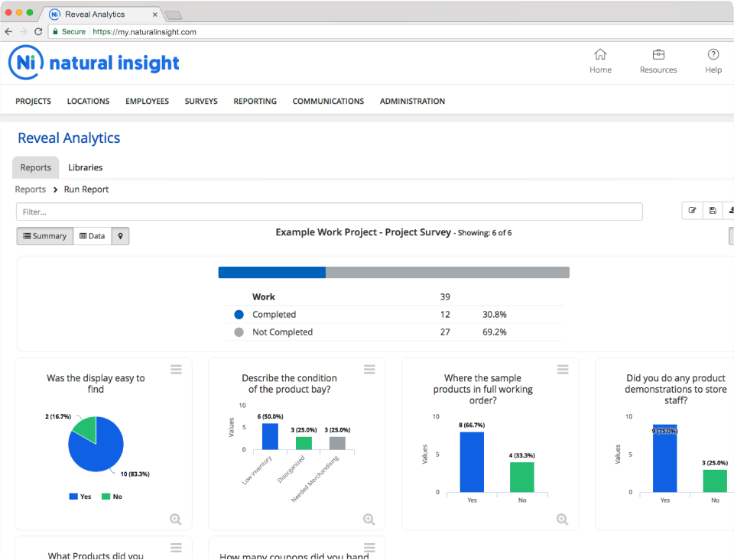Select the Libraries tab

pyautogui.click(x=85, y=167)
